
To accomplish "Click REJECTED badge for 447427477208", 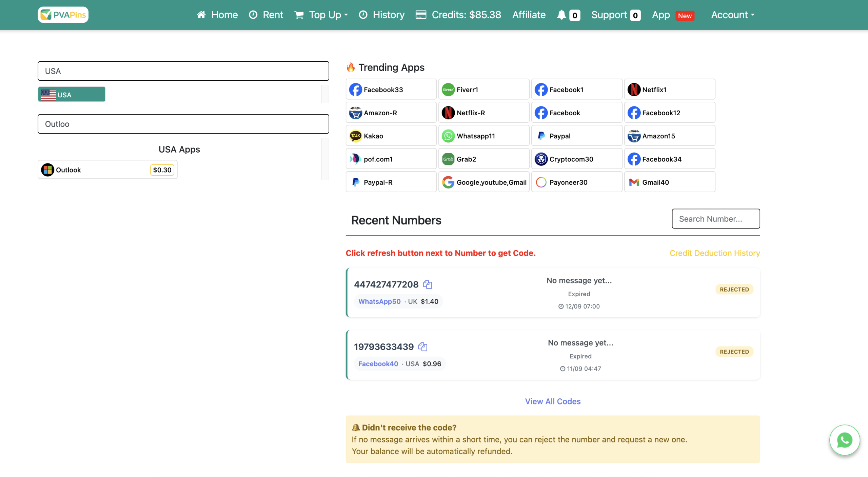I will pyautogui.click(x=734, y=289).
